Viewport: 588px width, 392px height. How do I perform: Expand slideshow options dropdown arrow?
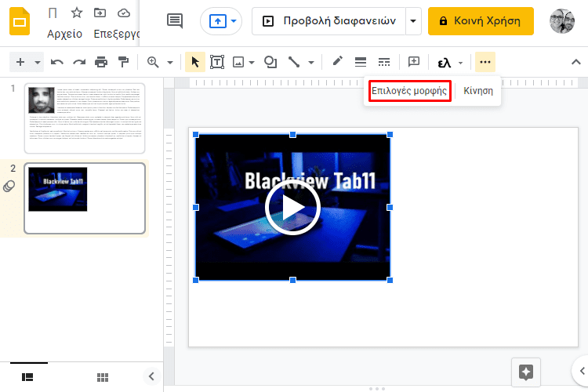tap(413, 21)
